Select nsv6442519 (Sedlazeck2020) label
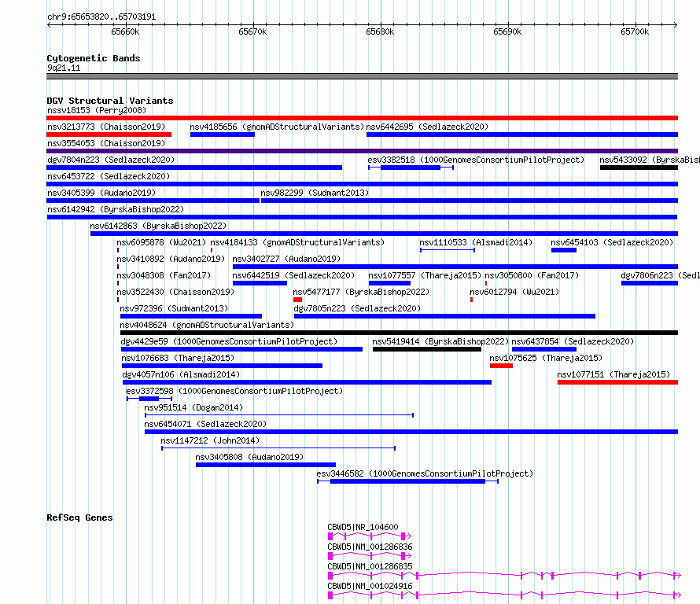Screen dimensions: 700x604 (293, 275)
